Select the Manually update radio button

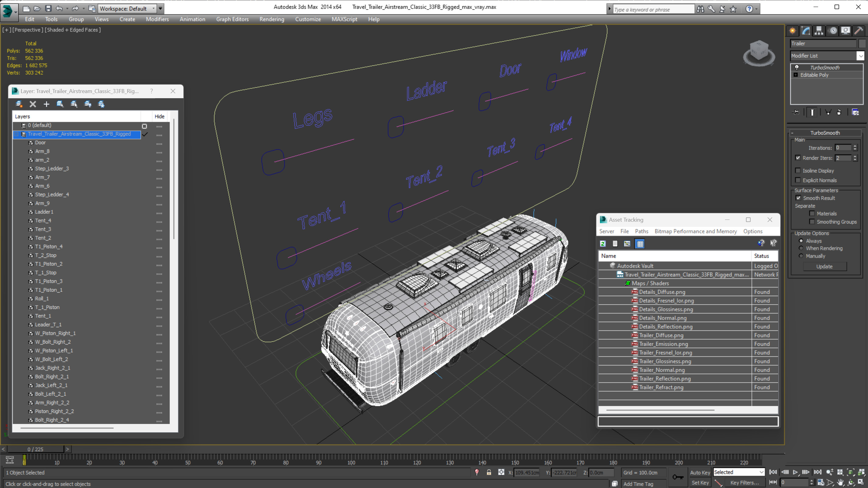pos(801,256)
